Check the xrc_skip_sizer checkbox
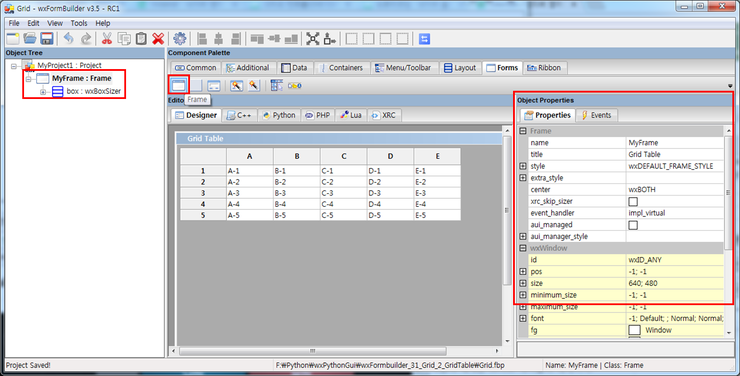 click(633, 201)
